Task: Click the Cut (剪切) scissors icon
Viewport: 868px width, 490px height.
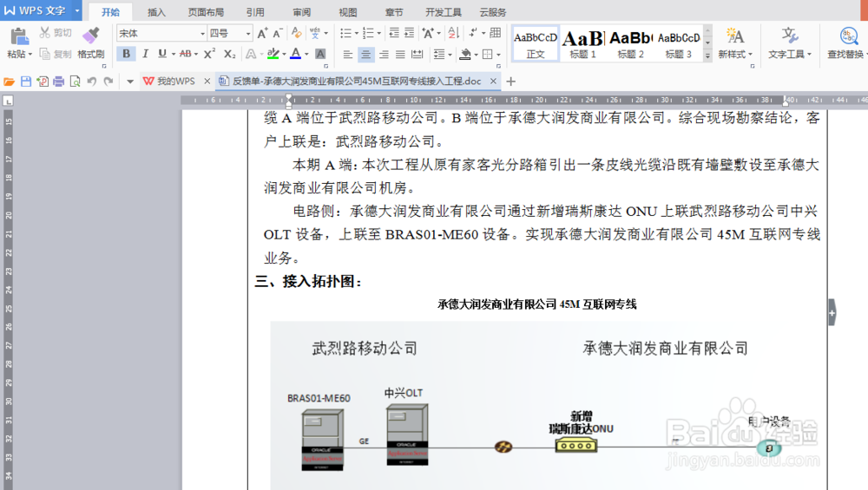Action: (x=45, y=33)
